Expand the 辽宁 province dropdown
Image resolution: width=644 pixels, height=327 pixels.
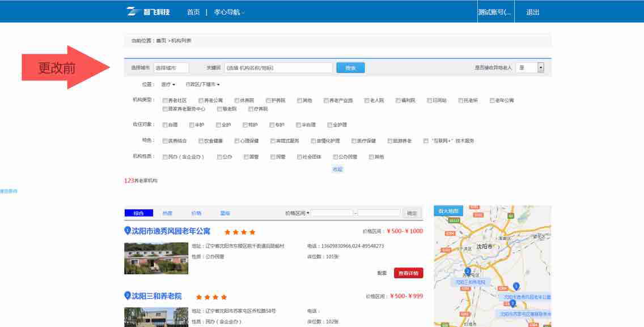[x=168, y=84]
